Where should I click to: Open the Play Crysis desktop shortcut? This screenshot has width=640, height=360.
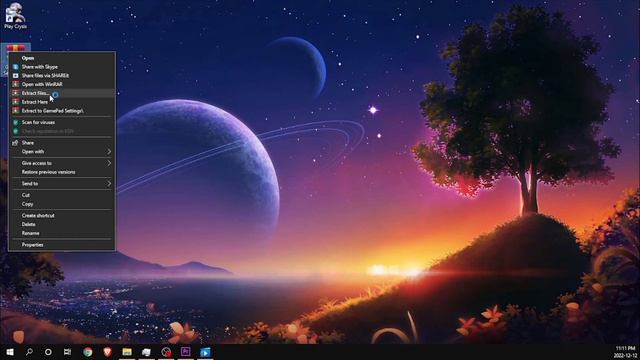click(x=15, y=16)
